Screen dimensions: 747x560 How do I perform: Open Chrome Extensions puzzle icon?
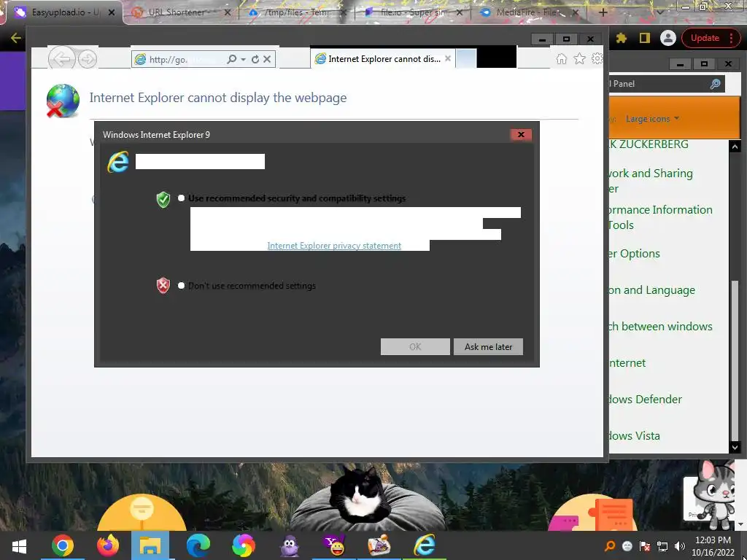point(622,38)
